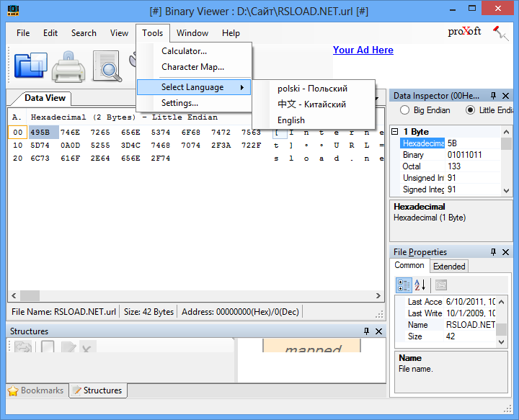Open the Search menu

[84, 33]
